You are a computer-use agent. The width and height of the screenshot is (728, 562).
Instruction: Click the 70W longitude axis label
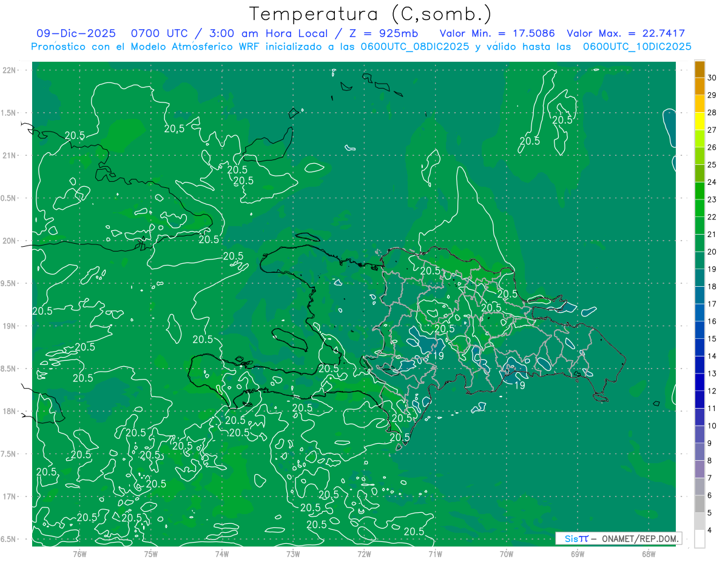point(506,554)
